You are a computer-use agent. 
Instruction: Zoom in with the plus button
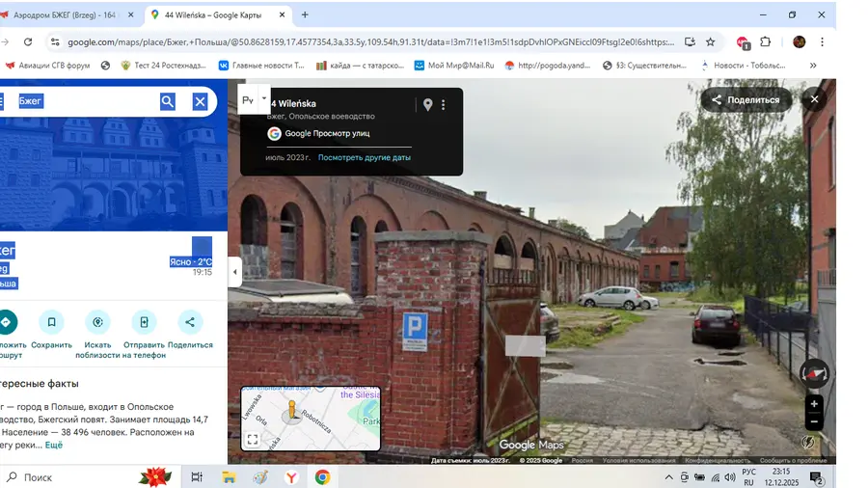coord(815,404)
